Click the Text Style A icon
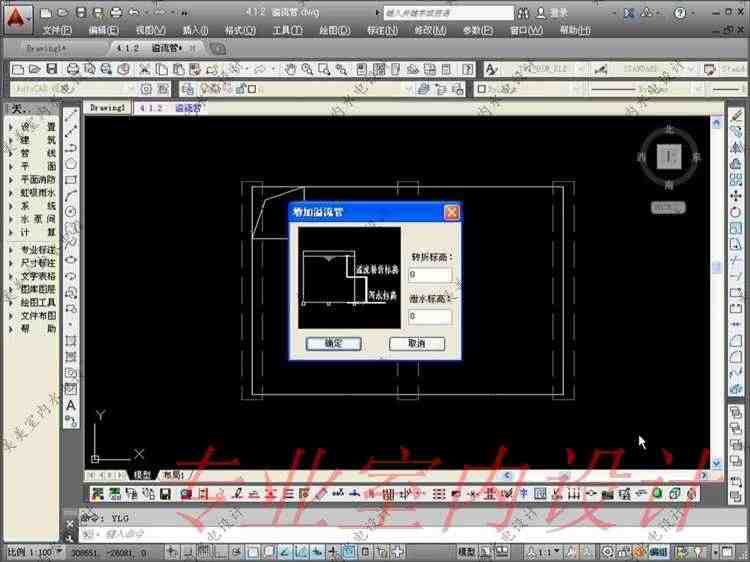 [x=491, y=69]
